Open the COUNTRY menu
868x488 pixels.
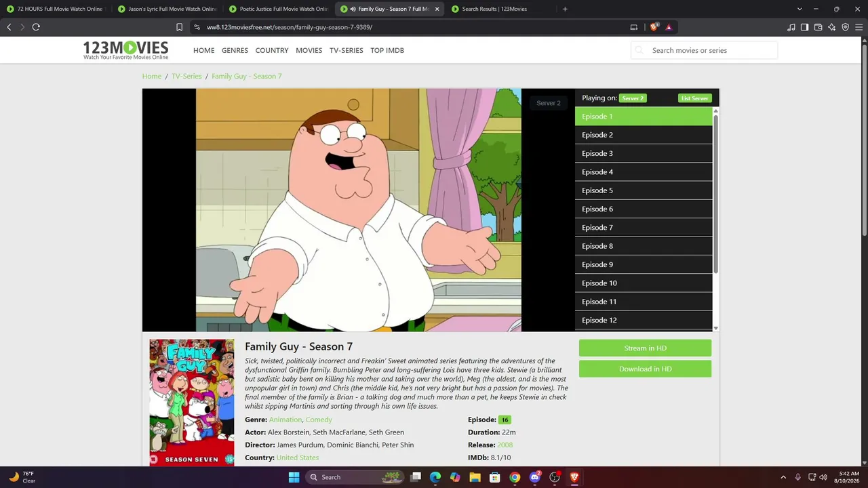(x=272, y=50)
